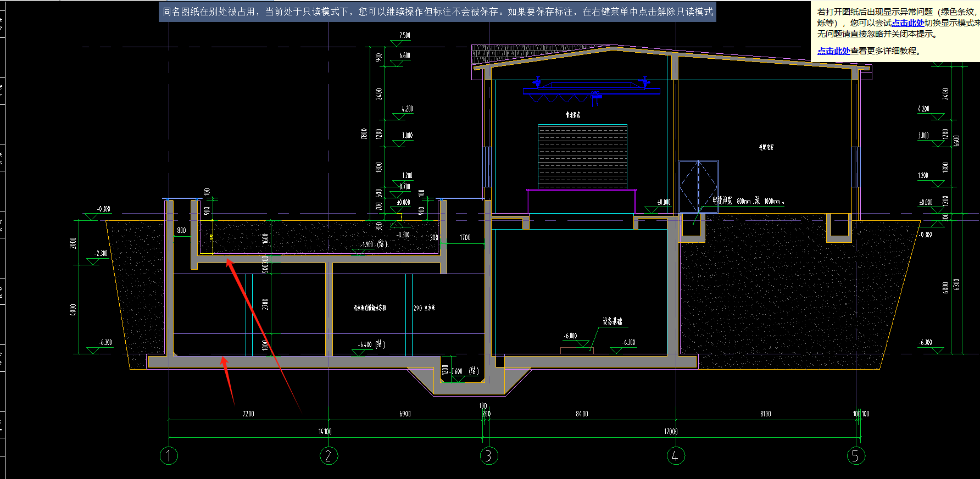This screenshot has height=479, width=980.
Task: Click the 7200 dimension text
Action: [x=248, y=414]
